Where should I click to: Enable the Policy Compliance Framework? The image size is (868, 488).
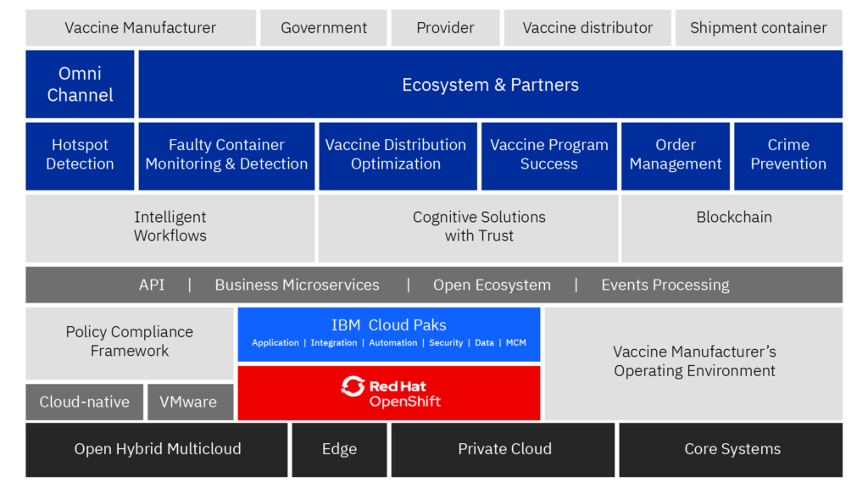[129, 342]
